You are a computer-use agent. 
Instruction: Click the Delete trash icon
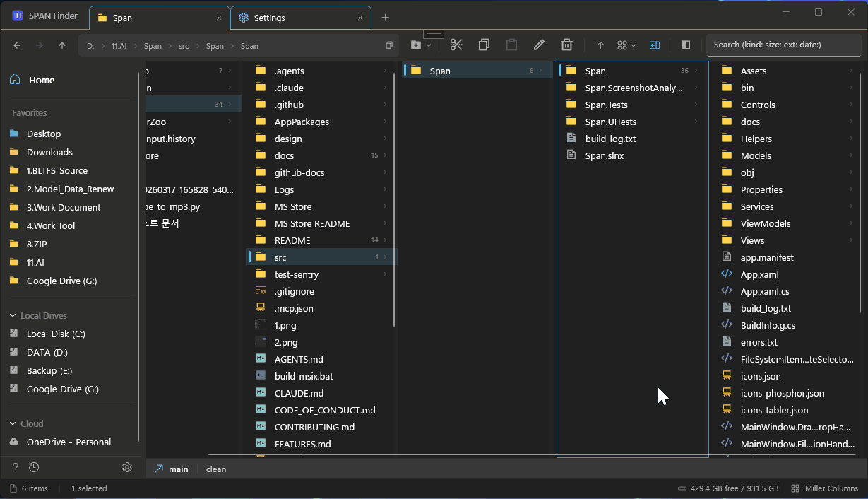point(566,45)
